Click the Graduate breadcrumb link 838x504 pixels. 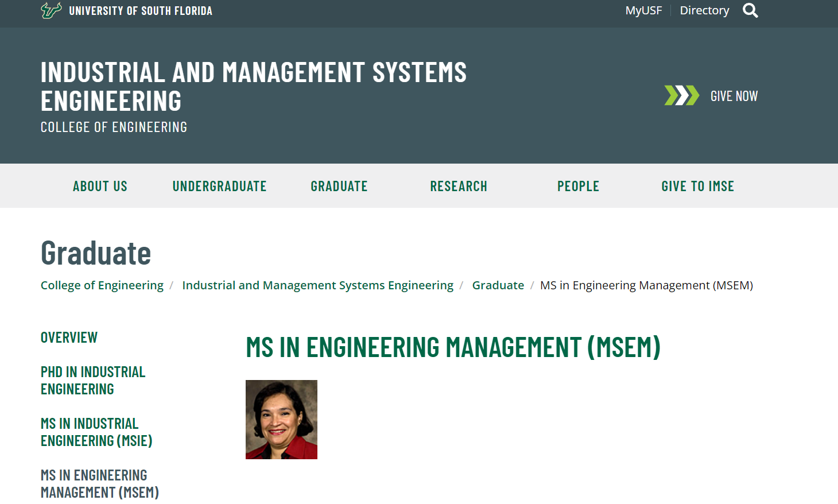498,285
